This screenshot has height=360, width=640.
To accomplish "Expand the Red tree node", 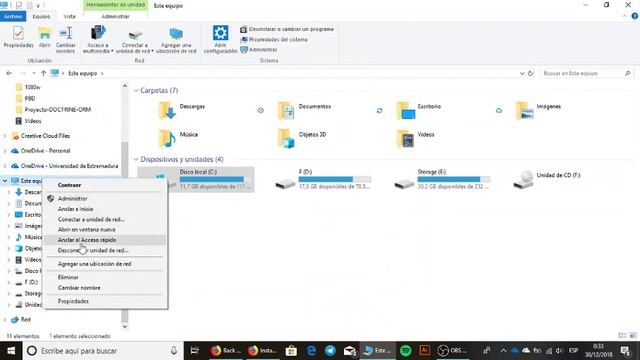I will 5,320.
